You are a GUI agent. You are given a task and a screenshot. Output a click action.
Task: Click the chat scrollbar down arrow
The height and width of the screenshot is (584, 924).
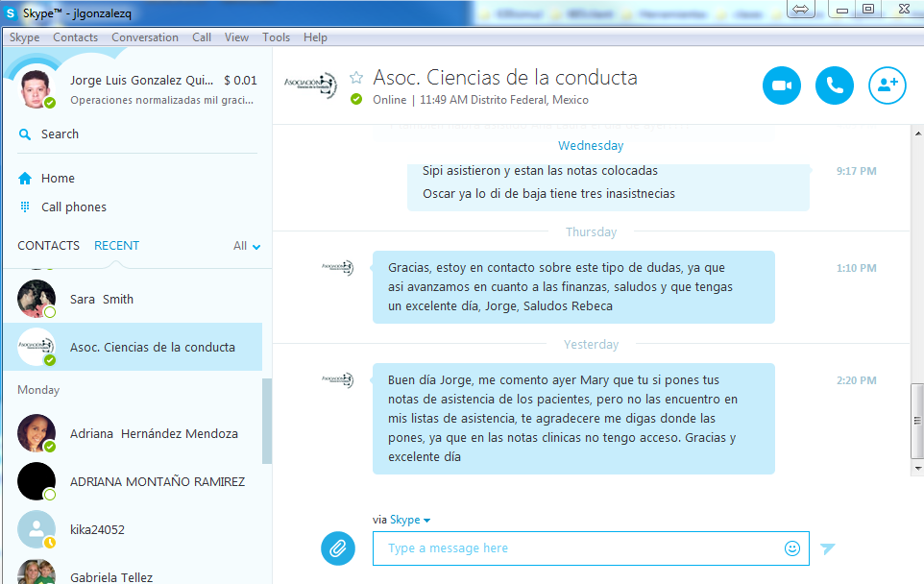917,469
